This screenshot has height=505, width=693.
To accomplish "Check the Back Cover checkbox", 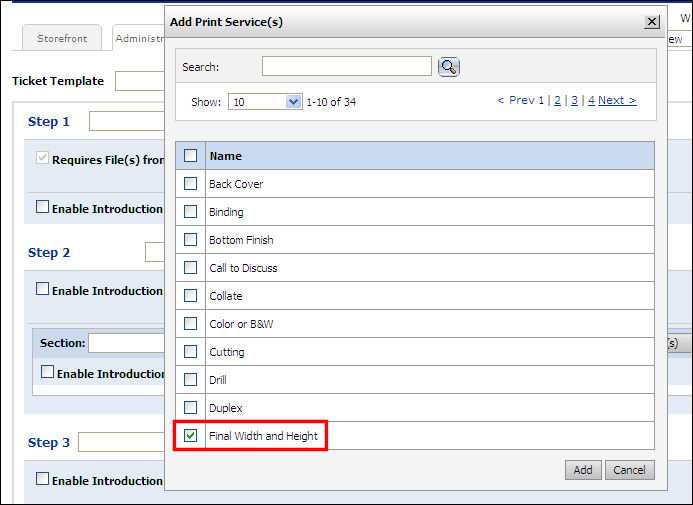I will [x=190, y=184].
